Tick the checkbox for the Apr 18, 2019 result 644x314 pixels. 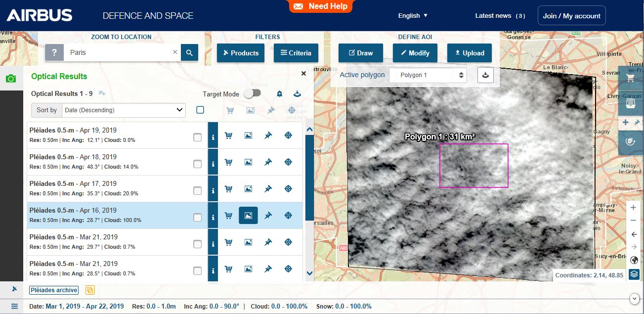[x=198, y=164]
